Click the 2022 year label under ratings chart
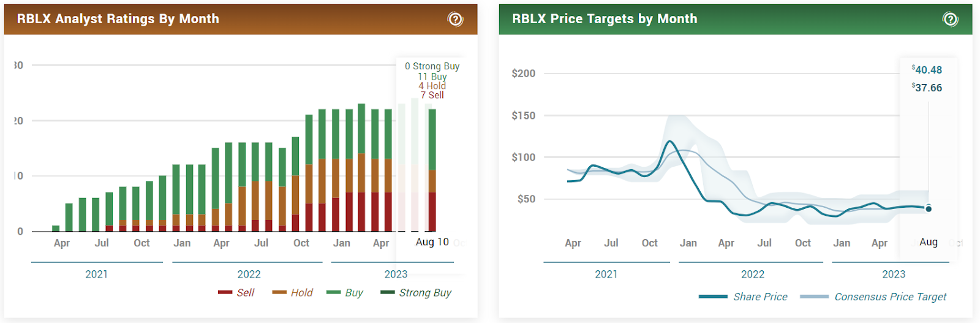Screen dimensions: 980x323 249,274
